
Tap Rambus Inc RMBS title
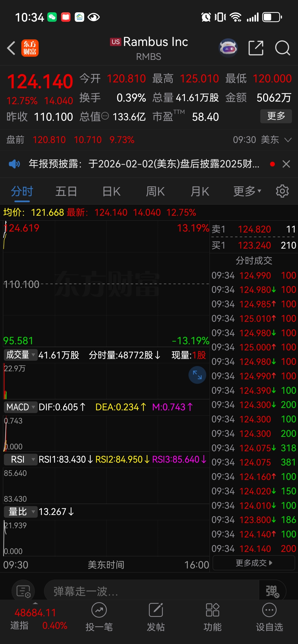click(x=149, y=48)
